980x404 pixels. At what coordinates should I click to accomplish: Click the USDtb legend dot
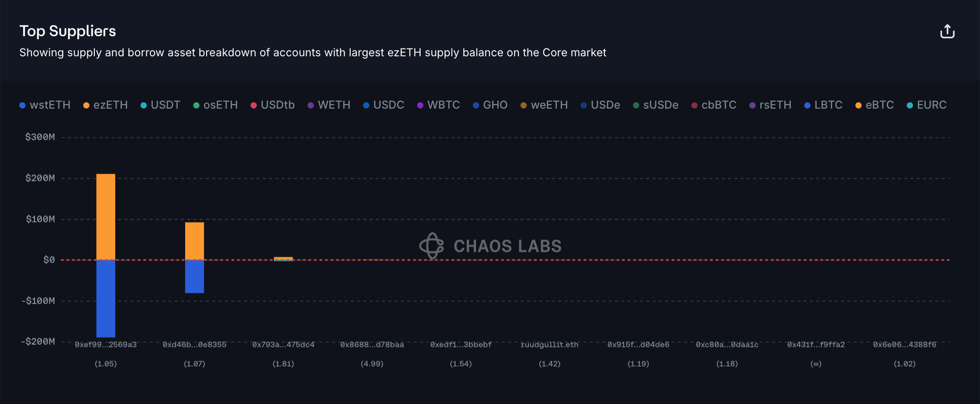[253, 106]
